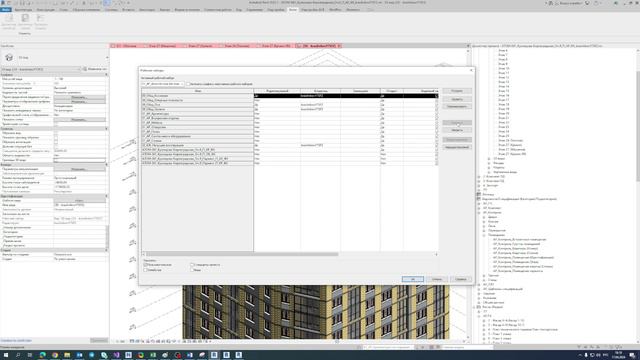
Task: Collapse the Графика section in Properties
Action: point(107,75)
